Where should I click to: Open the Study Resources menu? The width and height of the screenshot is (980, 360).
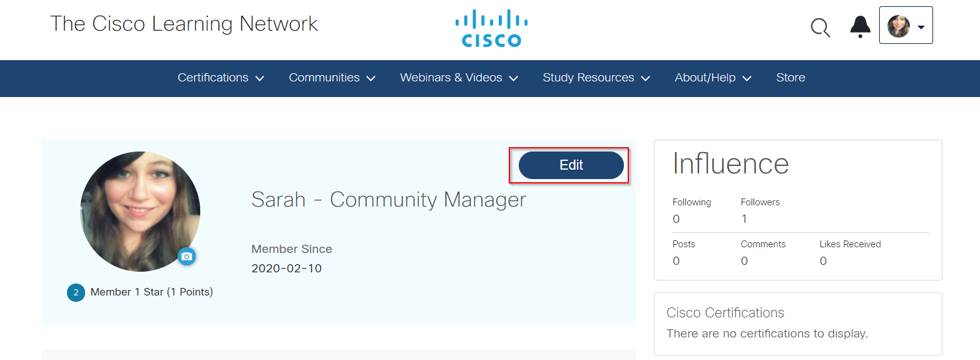tap(596, 78)
